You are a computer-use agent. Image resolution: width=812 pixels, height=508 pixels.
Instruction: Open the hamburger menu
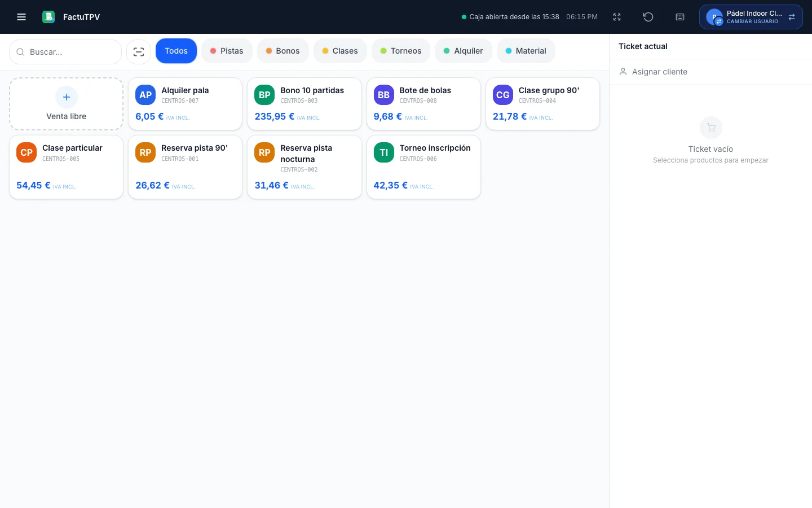tap(21, 17)
